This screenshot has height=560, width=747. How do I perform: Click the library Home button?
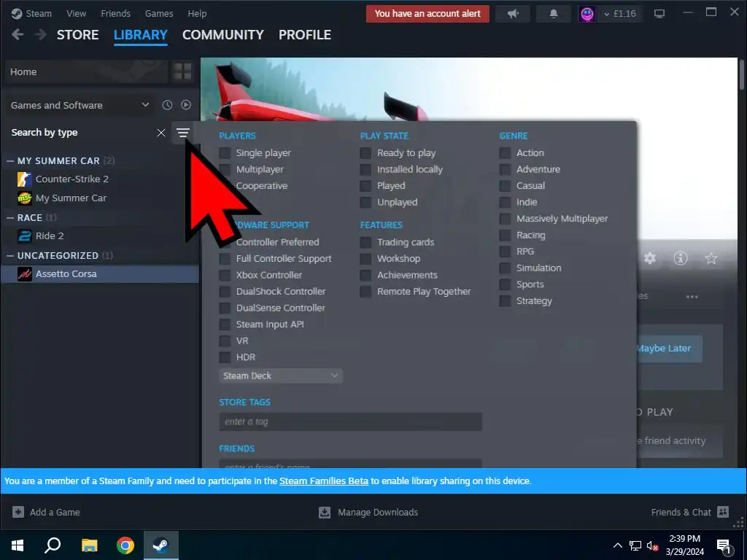(x=86, y=72)
